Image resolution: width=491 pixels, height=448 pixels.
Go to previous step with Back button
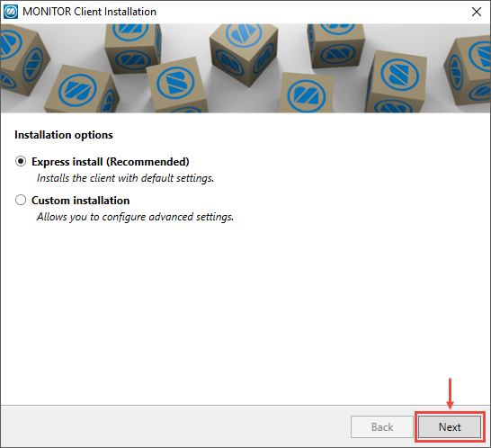click(x=382, y=426)
